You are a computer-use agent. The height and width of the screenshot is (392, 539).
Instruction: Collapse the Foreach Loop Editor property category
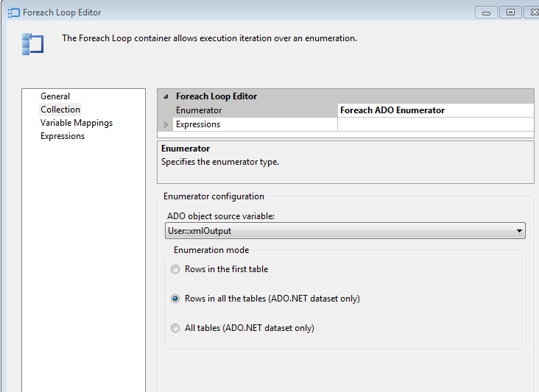click(166, 96)
